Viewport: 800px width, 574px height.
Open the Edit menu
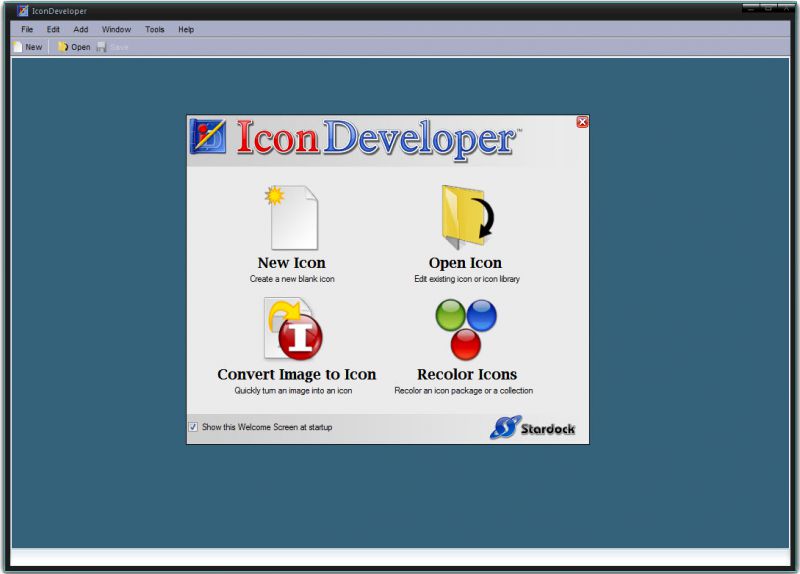pos(53,29)
